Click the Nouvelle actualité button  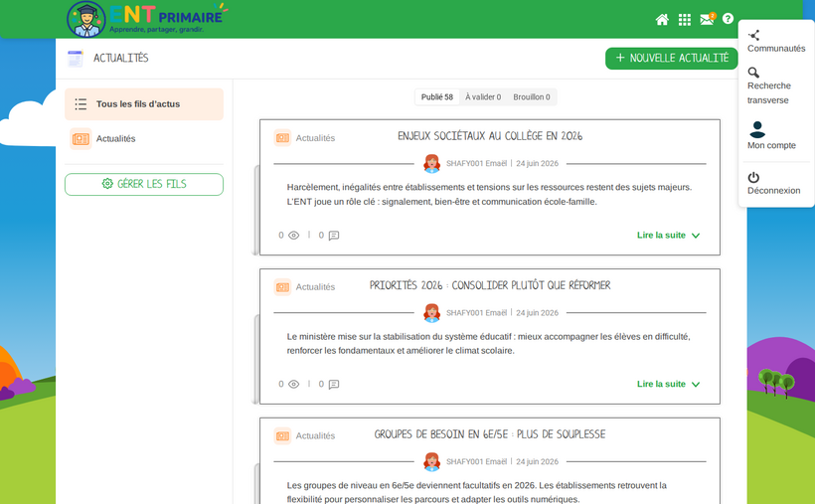(672, 59)
